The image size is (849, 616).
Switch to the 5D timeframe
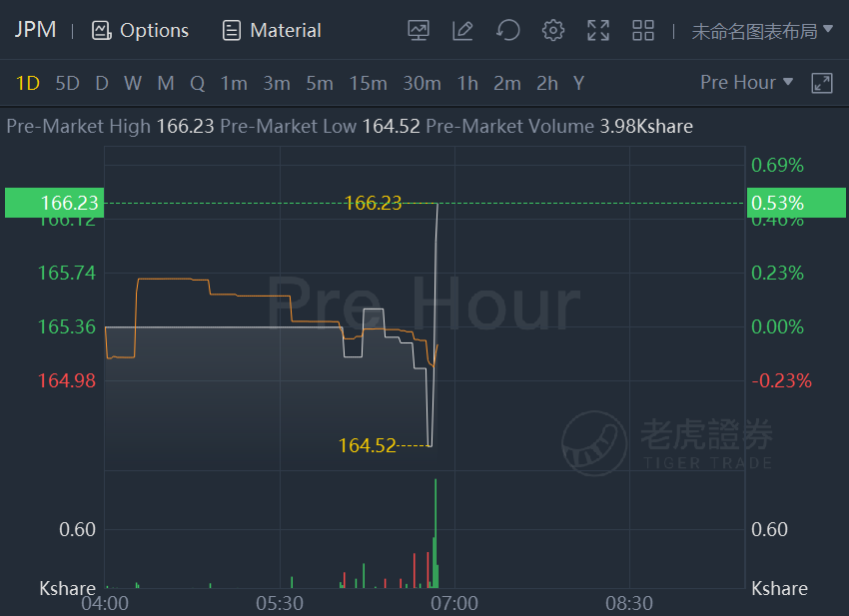click(68, 83)
